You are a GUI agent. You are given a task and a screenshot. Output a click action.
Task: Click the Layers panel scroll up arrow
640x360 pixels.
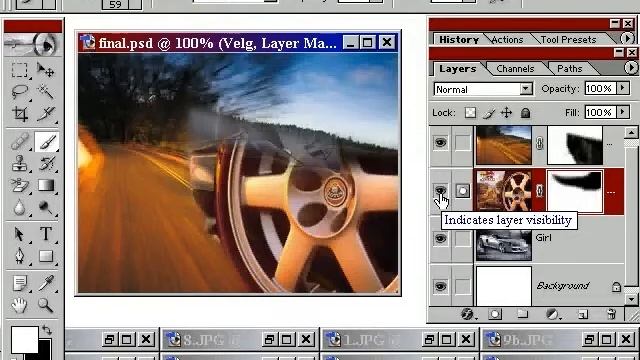(631, 132)
